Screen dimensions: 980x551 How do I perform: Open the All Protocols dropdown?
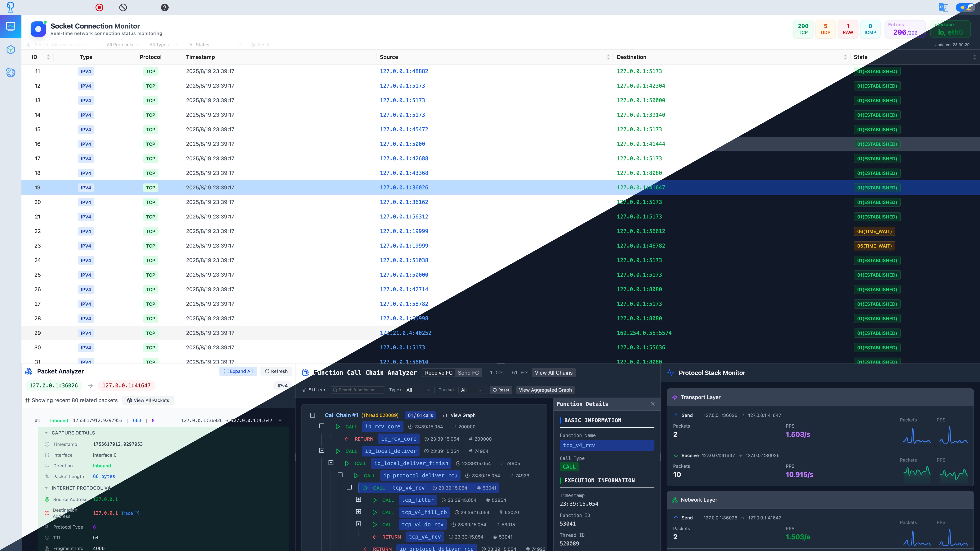coord(122,45)
